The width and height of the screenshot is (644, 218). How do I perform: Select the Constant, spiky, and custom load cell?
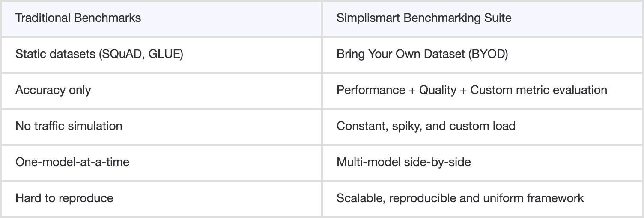426,126
